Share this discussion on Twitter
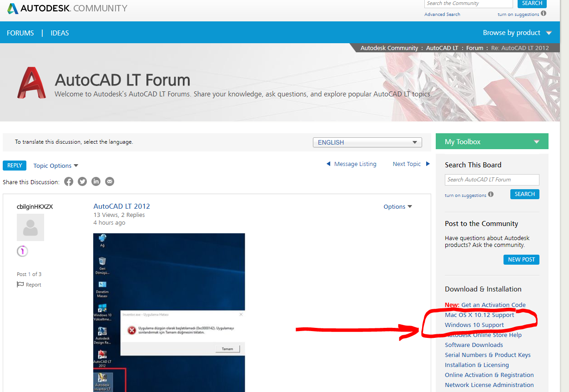The width and height of the screenshot is (569, 392). click(82, 181)
